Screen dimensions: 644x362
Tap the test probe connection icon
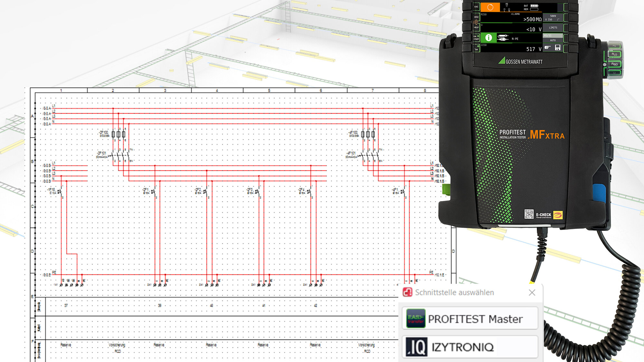(x=503, y=38)
